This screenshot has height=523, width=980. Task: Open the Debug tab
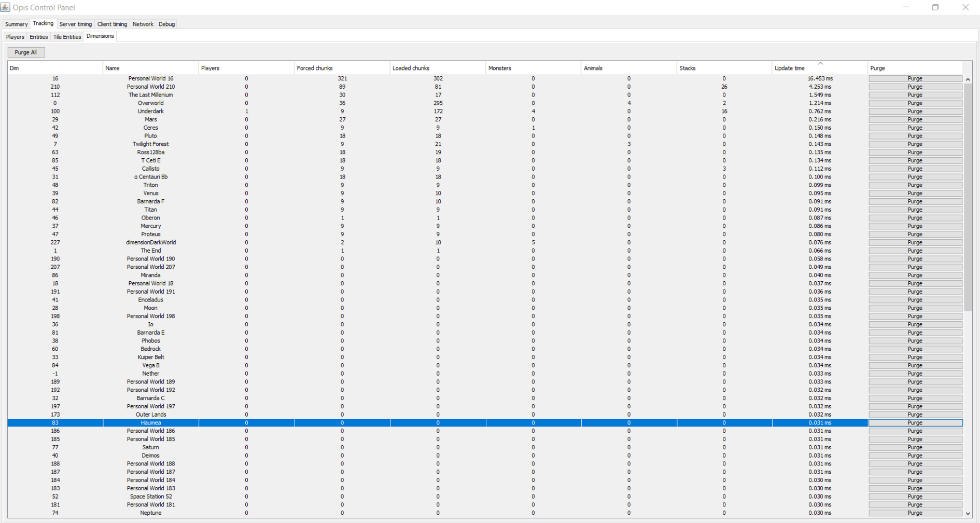point(166,24)
